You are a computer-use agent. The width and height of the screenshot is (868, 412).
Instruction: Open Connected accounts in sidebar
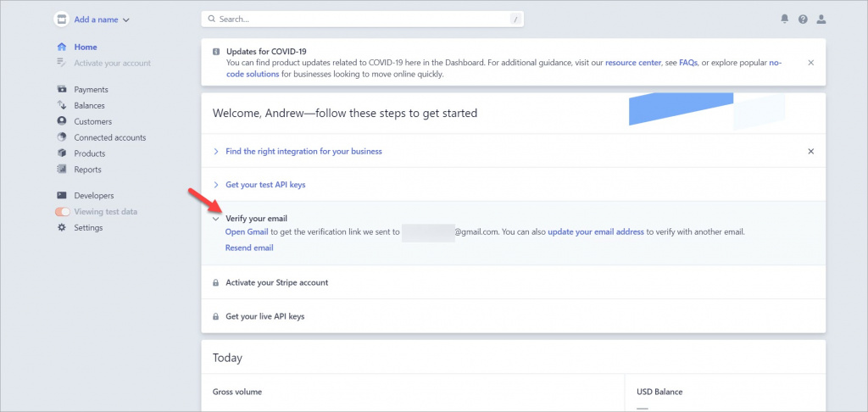tap(110, 138)
